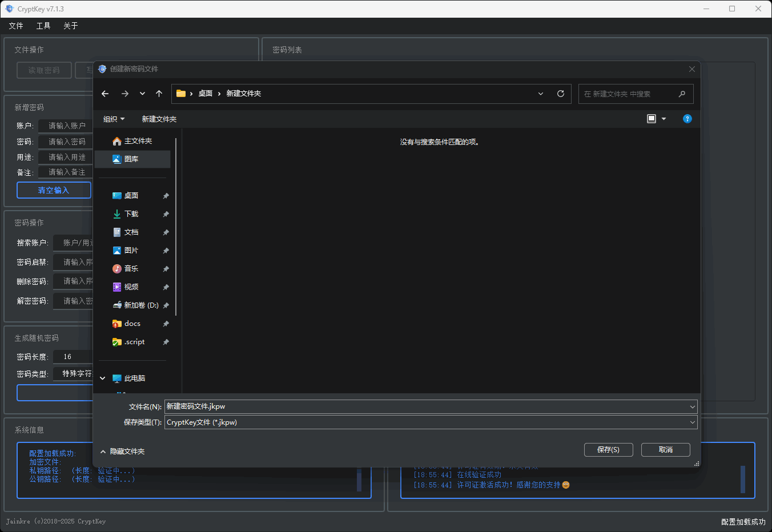Go back in save dialog navigation
772x532 pixels.
[x=105, y=94]
